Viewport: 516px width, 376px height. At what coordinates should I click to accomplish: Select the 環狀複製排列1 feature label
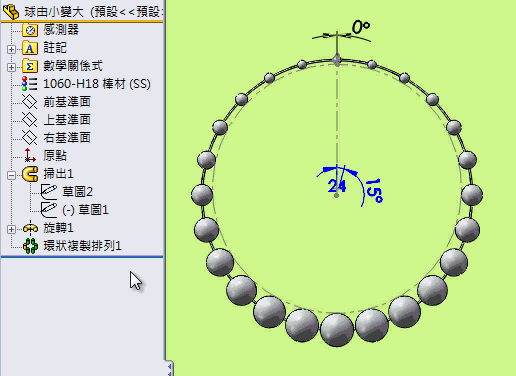point(82,246)
